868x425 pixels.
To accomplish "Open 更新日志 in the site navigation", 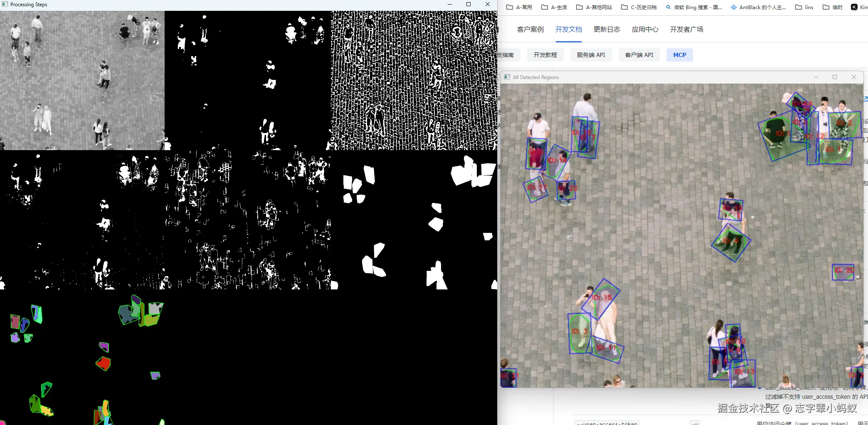I will tap(607, 30).
